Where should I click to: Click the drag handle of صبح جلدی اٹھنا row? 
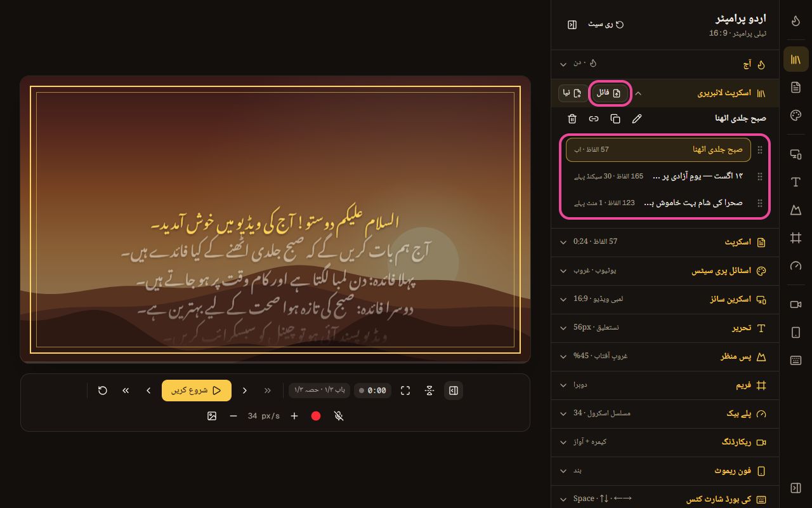click(760, 150)
